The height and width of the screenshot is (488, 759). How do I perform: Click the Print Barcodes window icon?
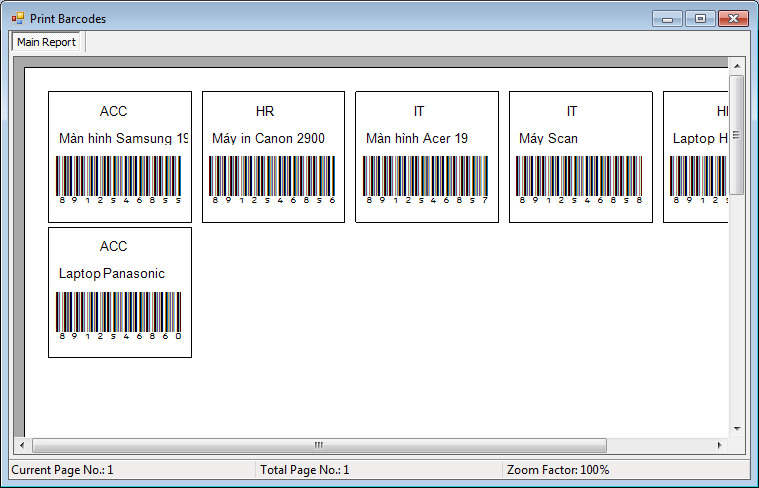[x=17, y=18]
